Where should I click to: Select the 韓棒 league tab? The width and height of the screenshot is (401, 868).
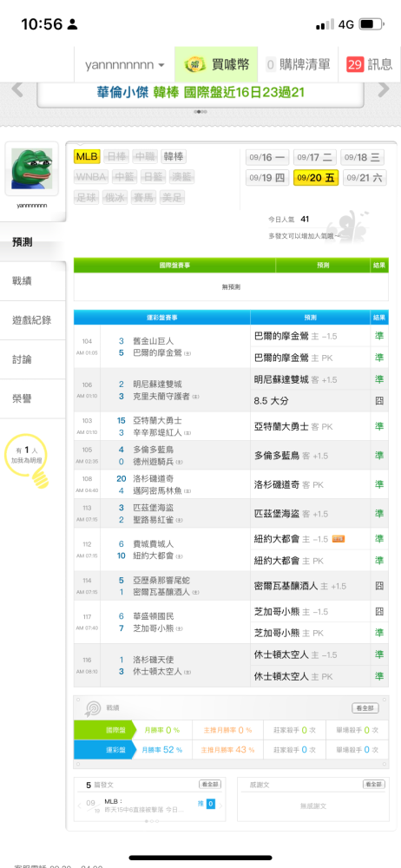tap(174, 156)
